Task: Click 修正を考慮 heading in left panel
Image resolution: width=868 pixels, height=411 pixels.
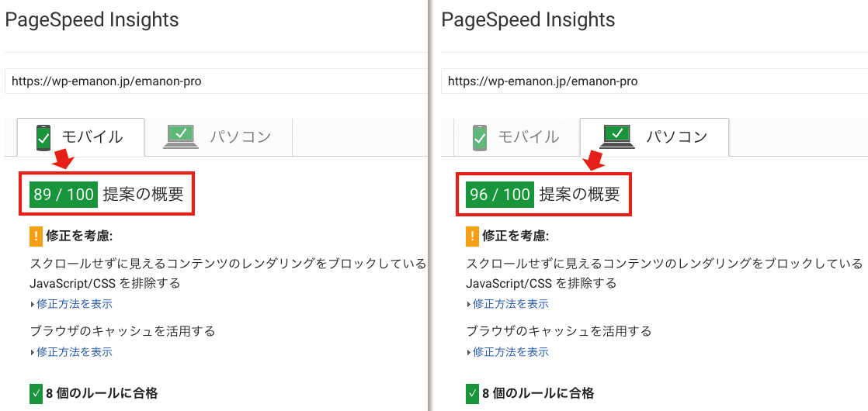Action: click(80, 237)
